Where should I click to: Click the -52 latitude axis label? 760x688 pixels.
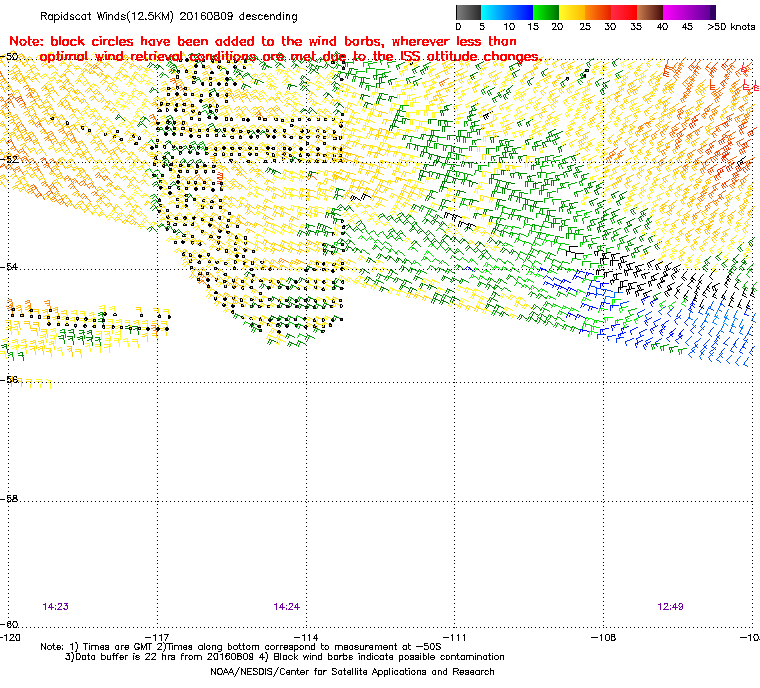click(9, 159)
